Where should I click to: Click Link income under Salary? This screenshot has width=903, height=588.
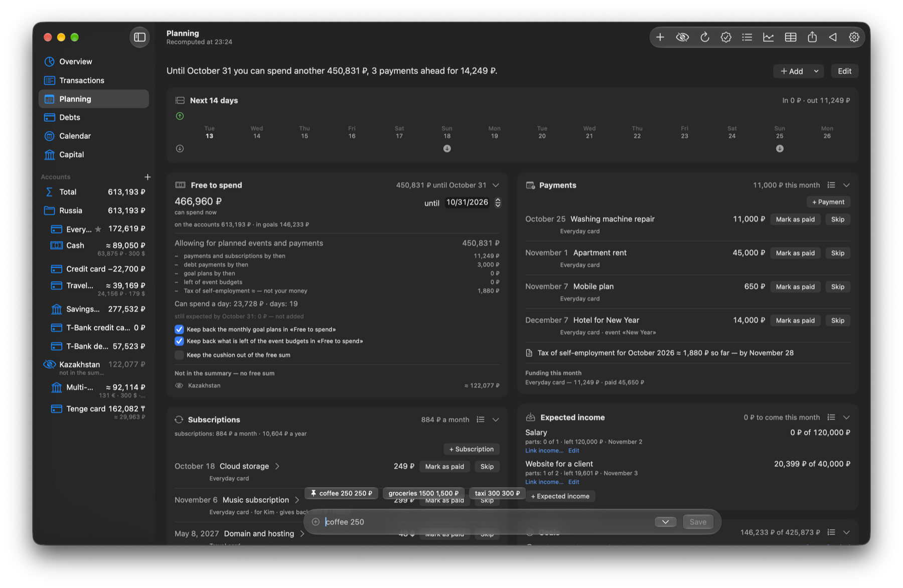pos(544,451)
